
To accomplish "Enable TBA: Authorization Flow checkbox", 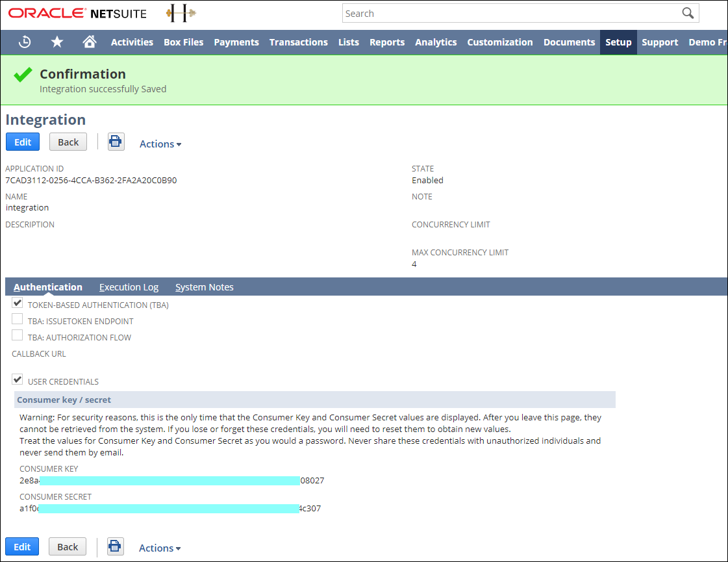I will click(x=18, y=336).
